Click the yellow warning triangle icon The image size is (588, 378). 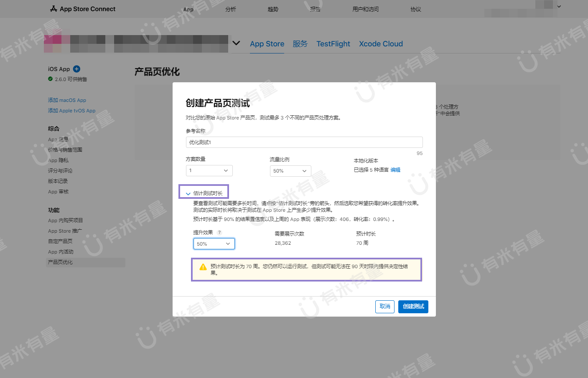click(203, 267)
